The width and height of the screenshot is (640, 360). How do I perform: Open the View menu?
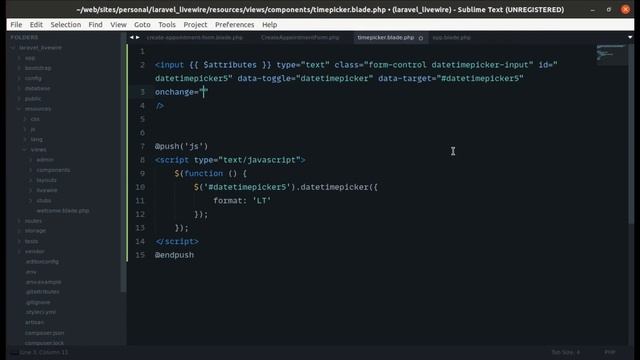pyautogui.click(x=118, y=24)
